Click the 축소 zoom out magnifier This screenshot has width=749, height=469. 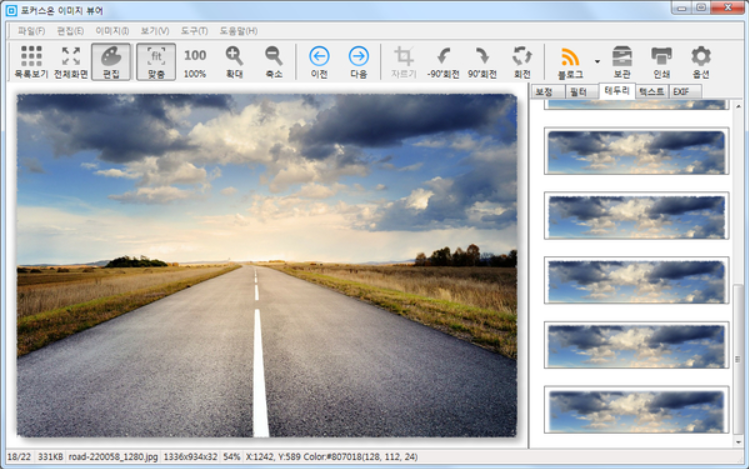coord(273,61)
